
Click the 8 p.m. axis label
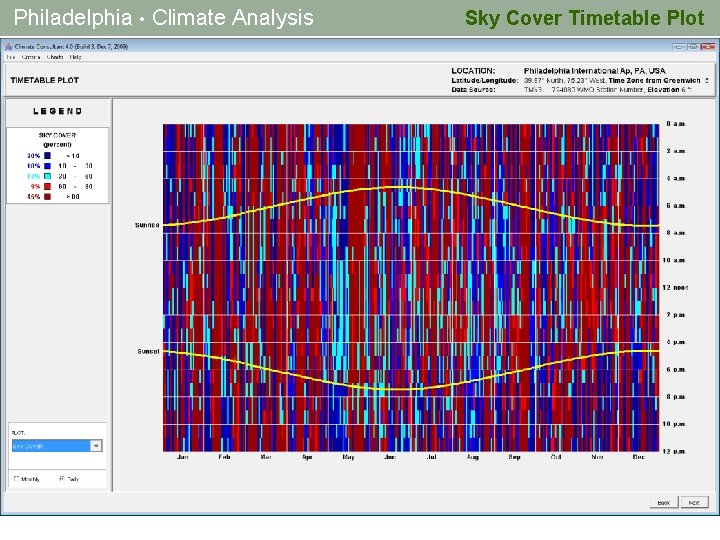click(676, 397)
